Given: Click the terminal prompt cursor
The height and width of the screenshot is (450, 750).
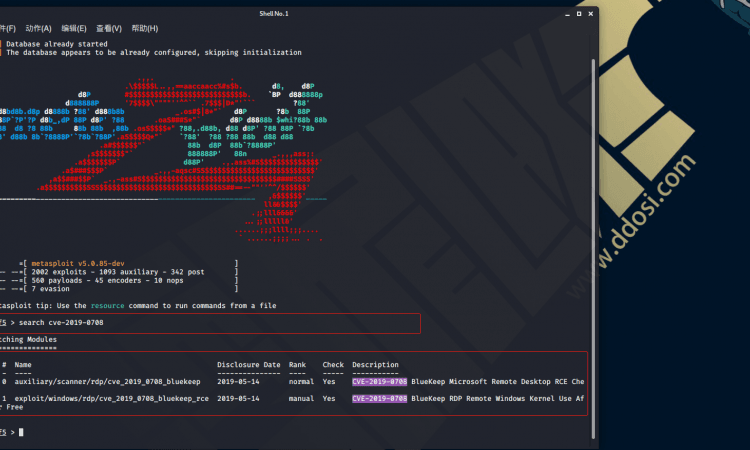Looking at the screenshot, I should click(x=21, y=432).
